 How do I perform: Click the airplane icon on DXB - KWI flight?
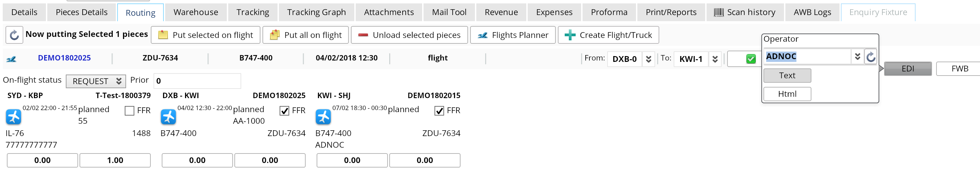click(169, 117)
